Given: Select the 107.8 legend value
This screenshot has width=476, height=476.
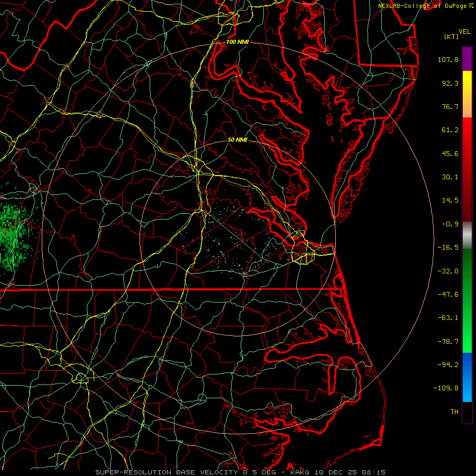Looking at the screenshot, I should (x=448, y=59).
